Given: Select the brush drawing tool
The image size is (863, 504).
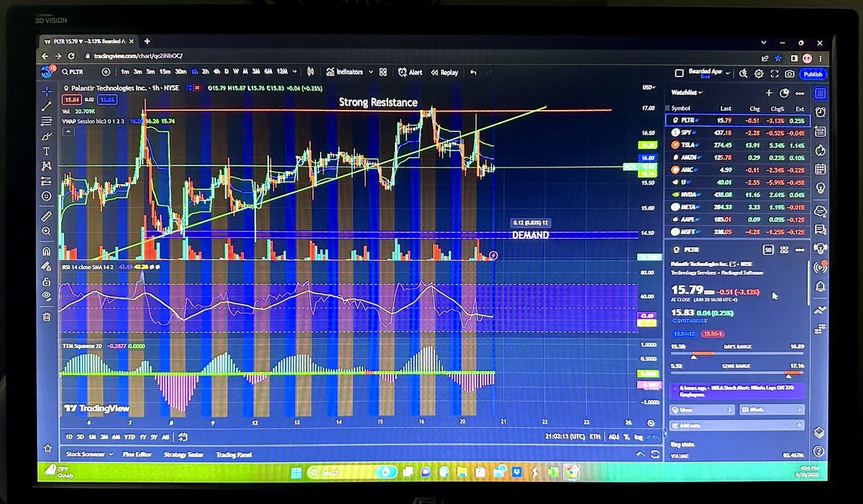Looking at the screenshot, I should [47, 136].
